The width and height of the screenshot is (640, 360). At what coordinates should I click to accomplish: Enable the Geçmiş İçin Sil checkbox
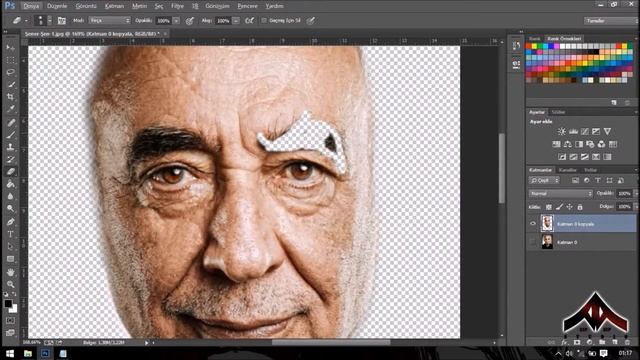264,20
